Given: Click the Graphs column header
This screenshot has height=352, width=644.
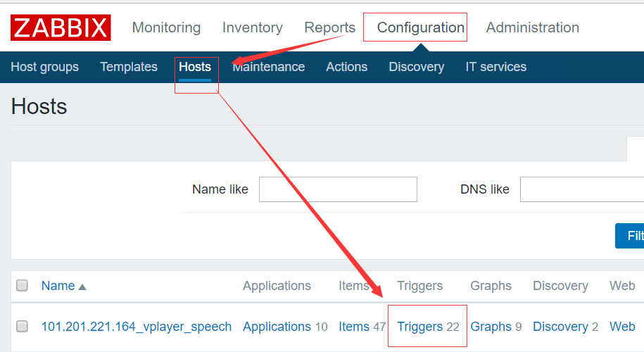Looking at the screenshot, I should pos(491,285).
